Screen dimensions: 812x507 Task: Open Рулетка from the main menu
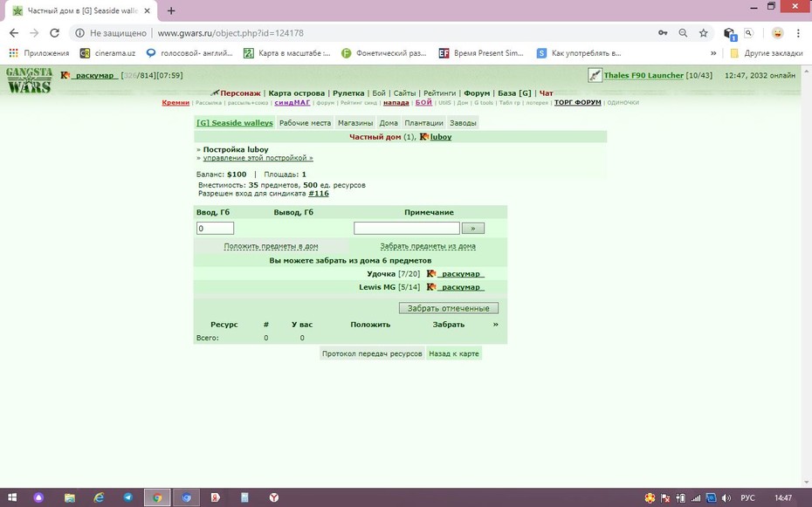(348, 93)
